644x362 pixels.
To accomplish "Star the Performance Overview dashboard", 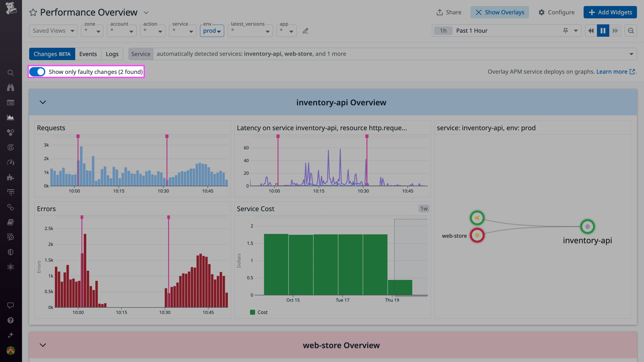I will [x=33, y=12].
